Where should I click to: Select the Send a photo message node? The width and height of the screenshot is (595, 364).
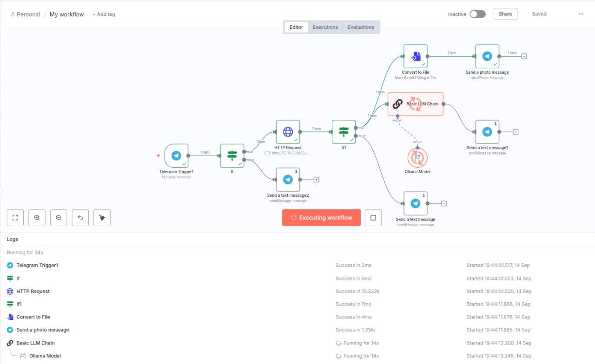(487, 56)
